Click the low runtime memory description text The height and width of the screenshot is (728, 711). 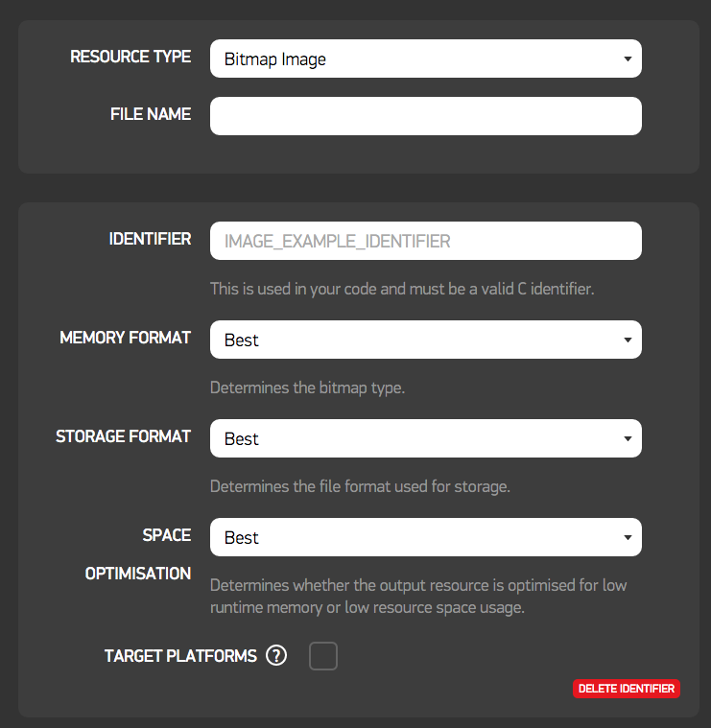click(x=418, y=596)
